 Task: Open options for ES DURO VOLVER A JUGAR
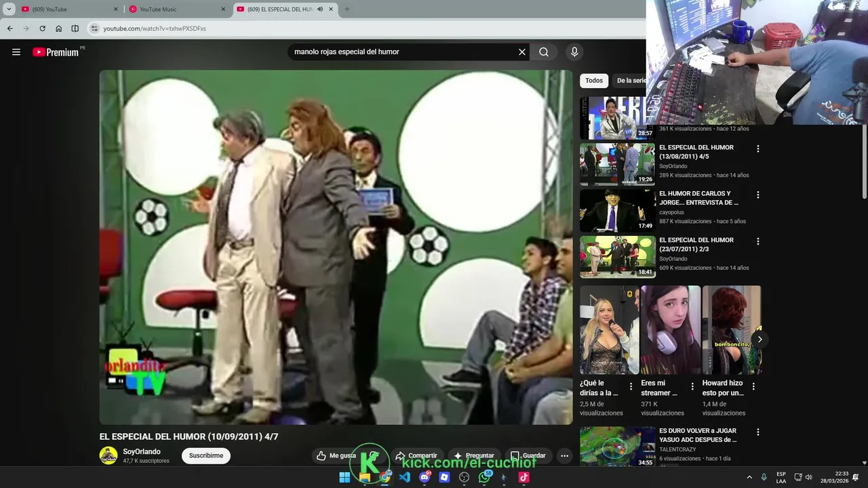pos(758,432)
